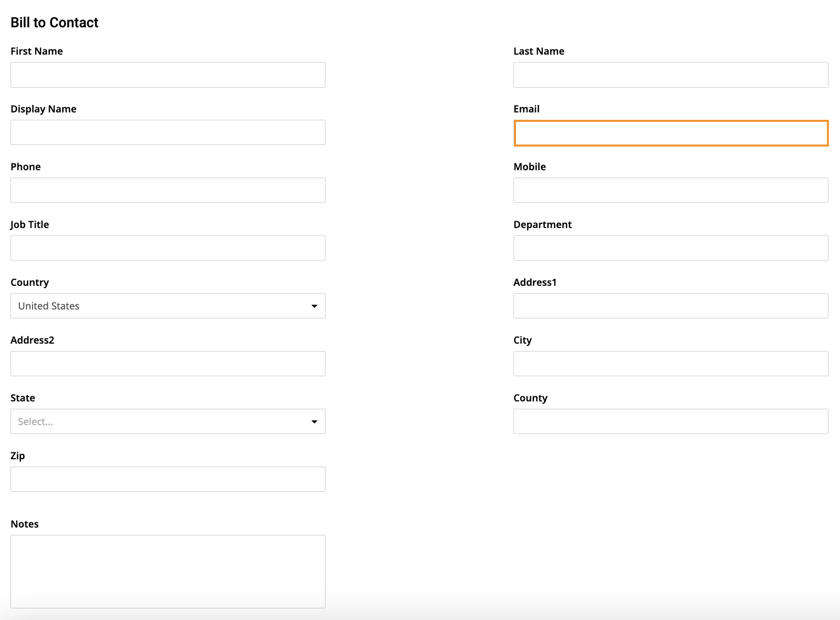
Task: Click the Job Title text box
Action: click(168, 248)
